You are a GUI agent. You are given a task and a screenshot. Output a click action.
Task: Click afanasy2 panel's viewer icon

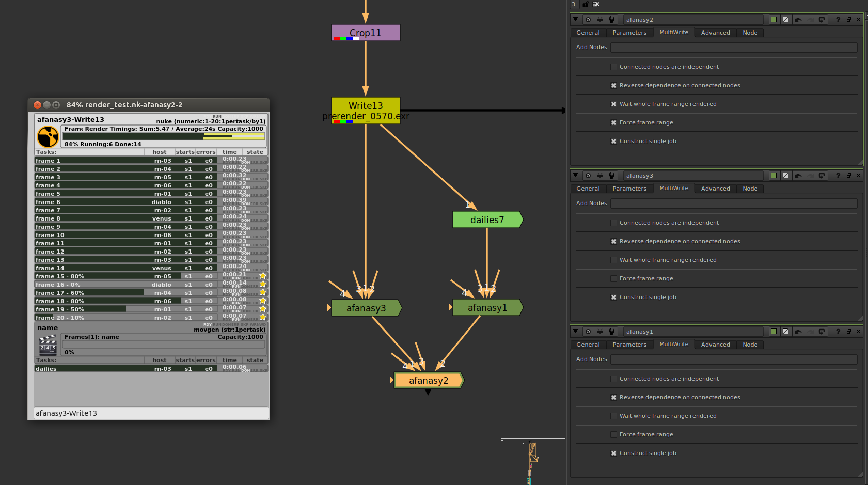pyautogui.click(x=600, y=20)
